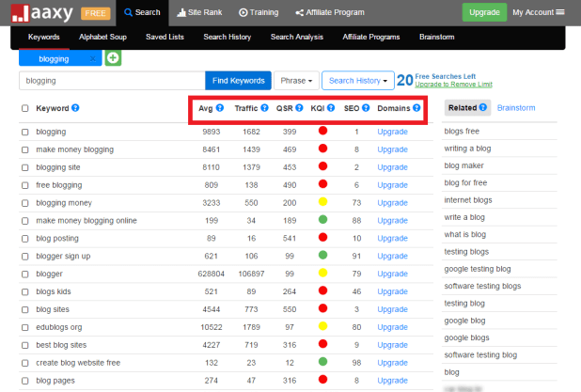Screen dimensions: 581x392
Task: Click the Upgrade to Remove Limit link
Action: [453, 85]
